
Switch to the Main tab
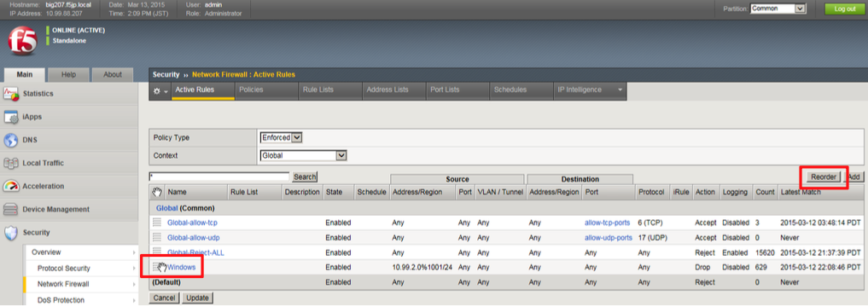25,75
